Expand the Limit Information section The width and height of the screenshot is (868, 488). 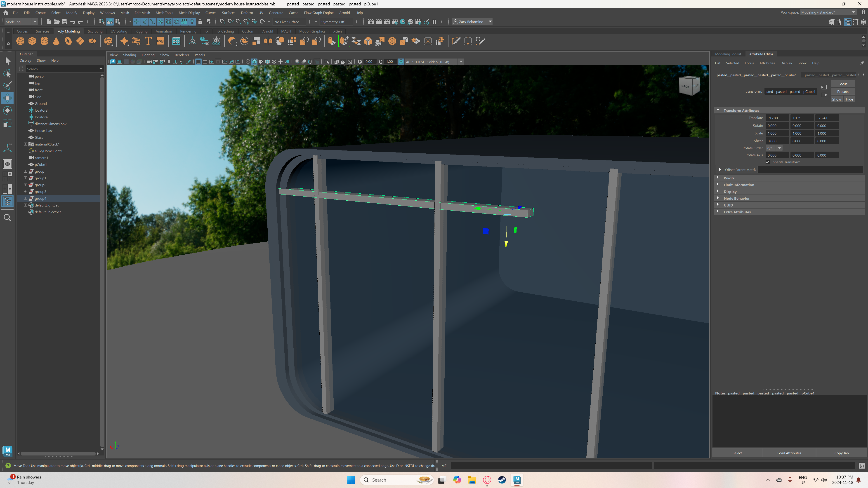[718, 185]
